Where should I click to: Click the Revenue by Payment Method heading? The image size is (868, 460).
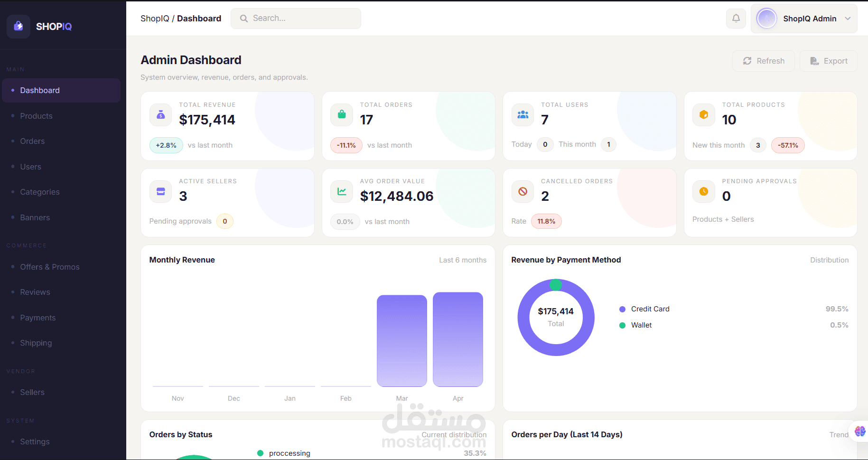pos(566,260)
